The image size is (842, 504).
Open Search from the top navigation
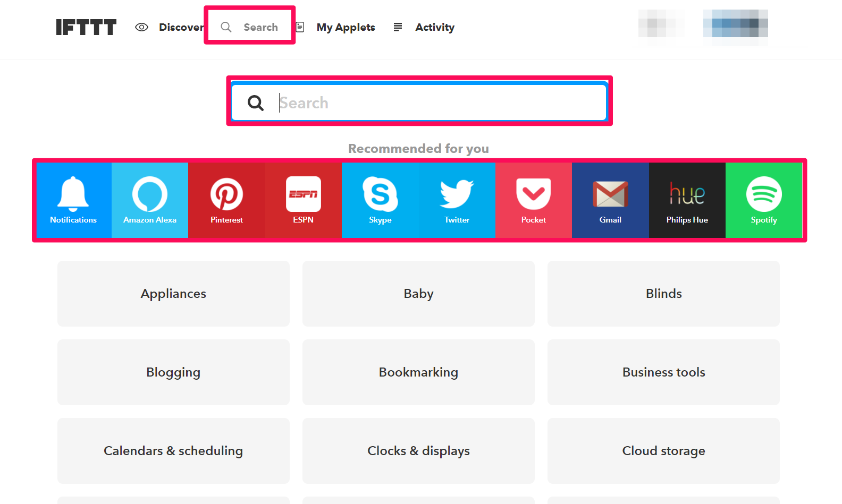(x=260, y=27)
